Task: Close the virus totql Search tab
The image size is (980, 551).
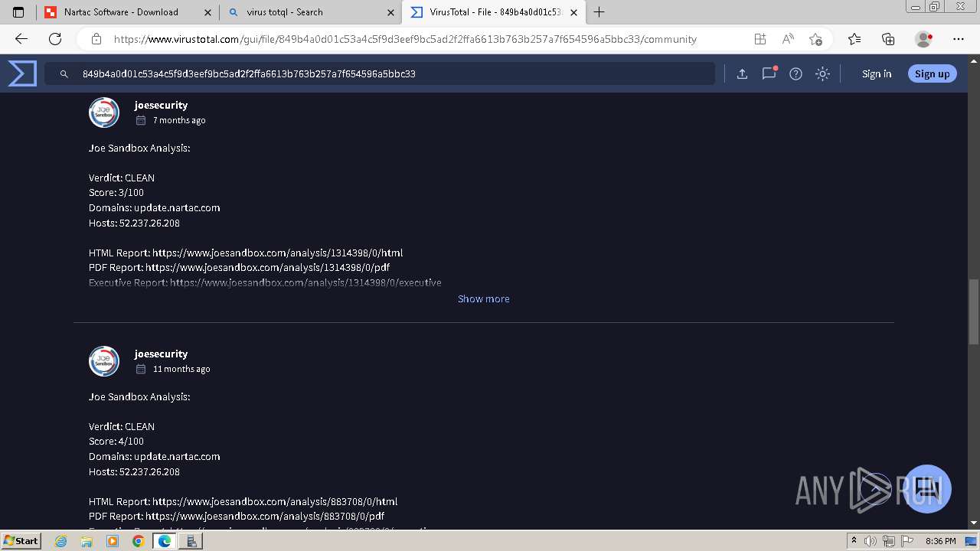Action: 391,12
